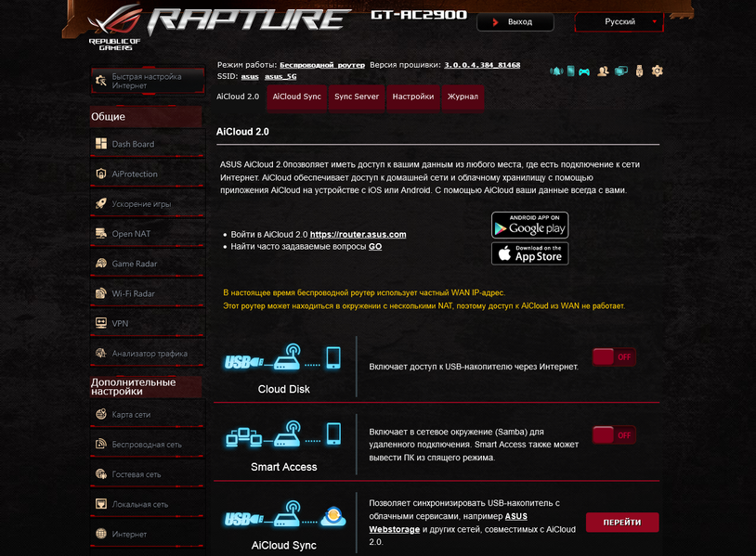The image size is (756, 556).
Task: Open the Настройки tab
Action: click(412, 97)
